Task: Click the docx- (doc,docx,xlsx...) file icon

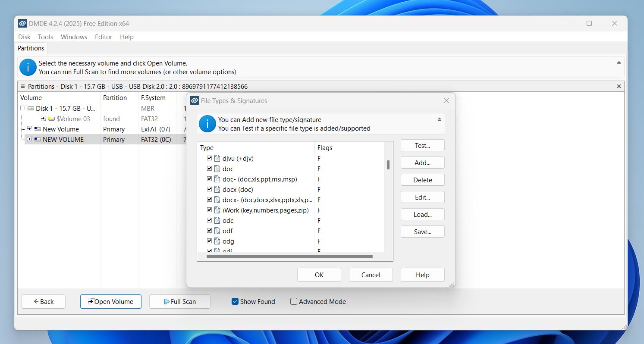Action: pyautogui.click(x=217, y=200)
